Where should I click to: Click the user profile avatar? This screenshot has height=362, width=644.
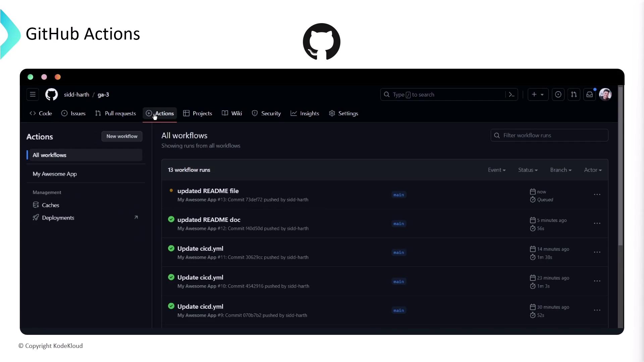click(605, 95)
